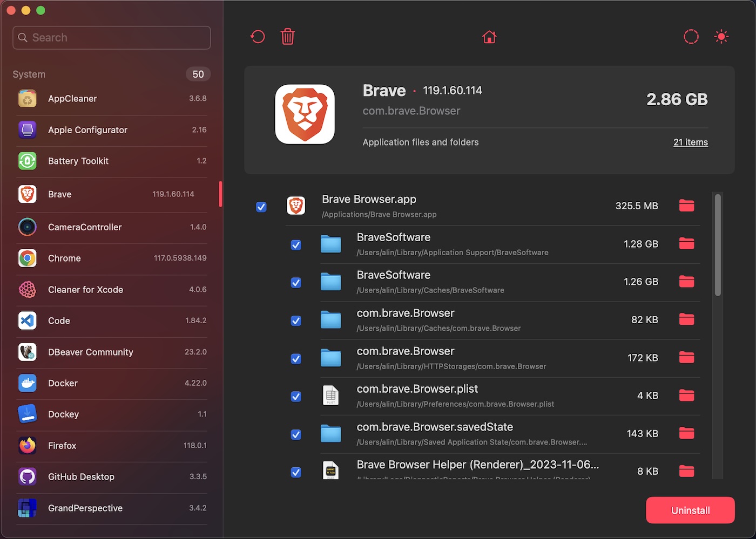This screenshot has width=756, height=539.
Task: Uncheck the com.brave.Browser.savedState checkbox
Action: (x=296, y=435)
